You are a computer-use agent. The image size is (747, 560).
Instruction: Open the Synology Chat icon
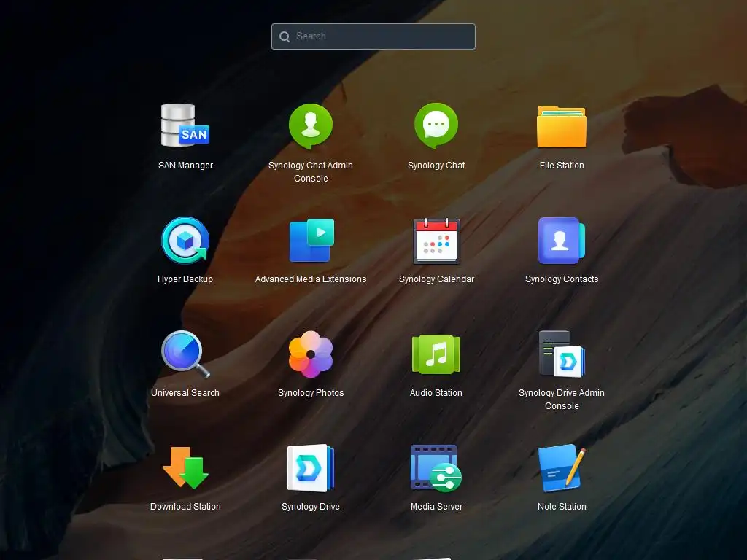(x=436, y=125)
